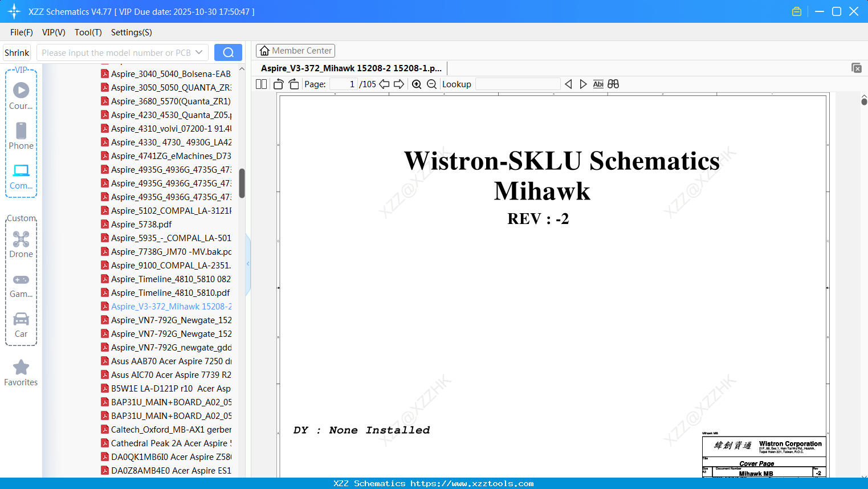
Task: Open Aspire_5738.pdf file
Action: point(141,224)
